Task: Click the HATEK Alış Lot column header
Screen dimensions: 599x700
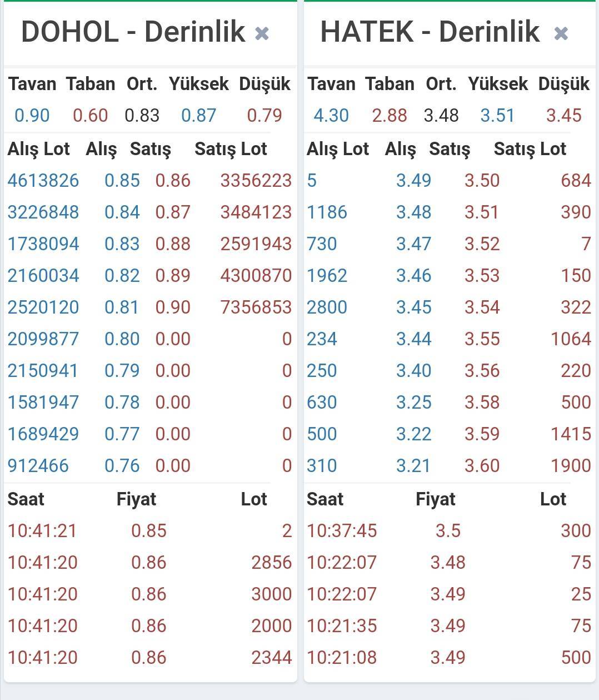Action: tap(338, 149)
